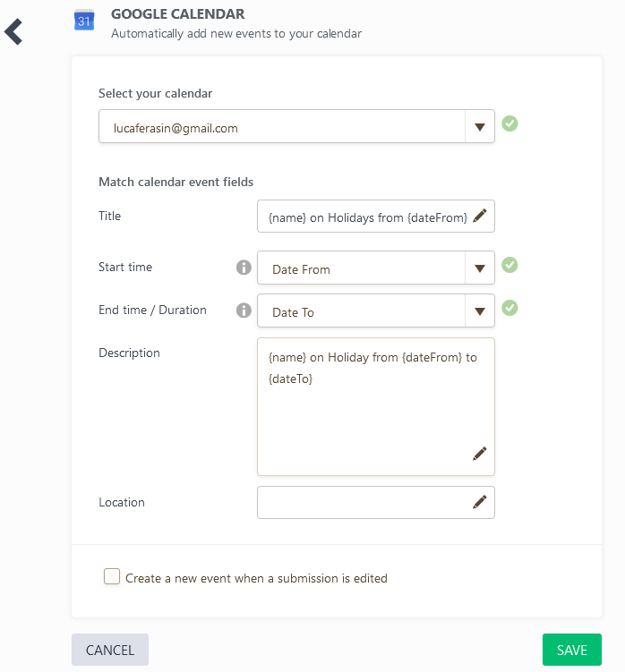Viewport: 625px width, 672px height.
Task: Click the Google Calendar logo icon
Action: click(x=84, y=20)
